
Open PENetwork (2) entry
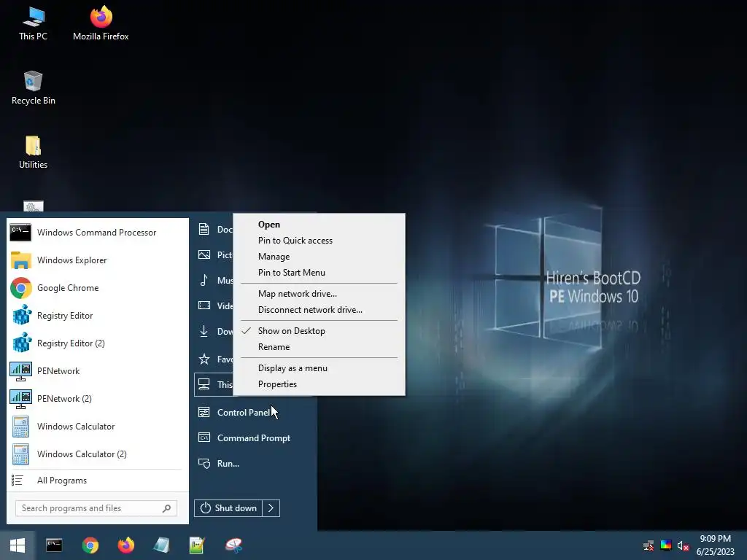click(x=97, y=399)
